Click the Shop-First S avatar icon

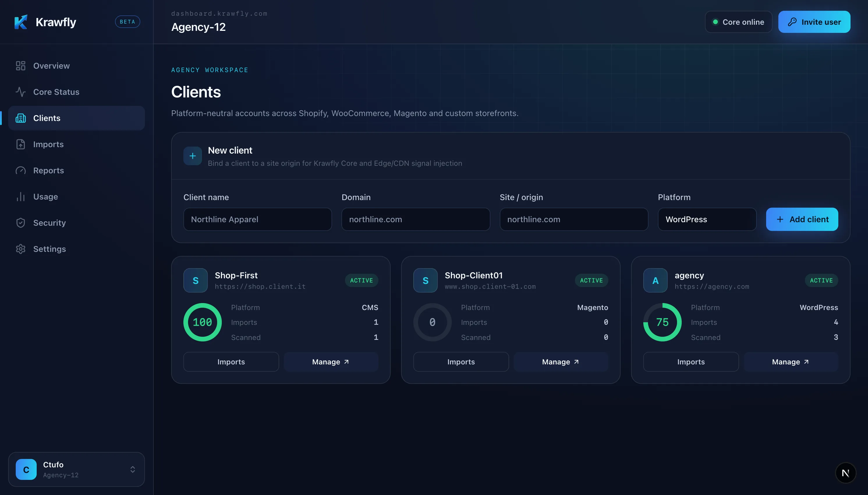196,280
